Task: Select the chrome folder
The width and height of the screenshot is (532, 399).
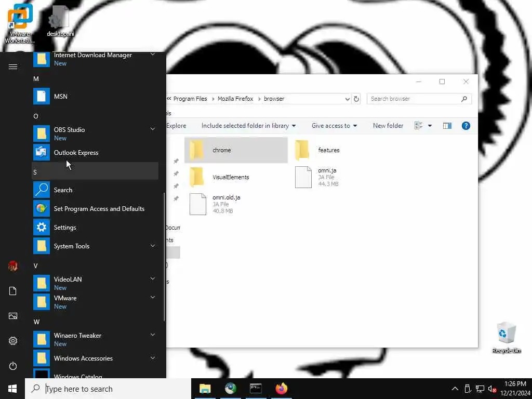Action: pos(236,150)
